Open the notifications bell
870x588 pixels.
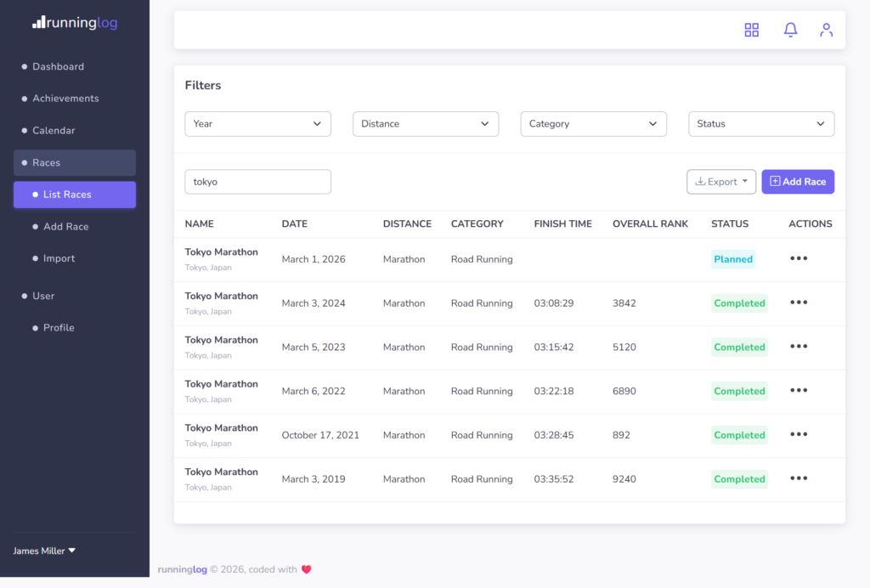[790, 30]
